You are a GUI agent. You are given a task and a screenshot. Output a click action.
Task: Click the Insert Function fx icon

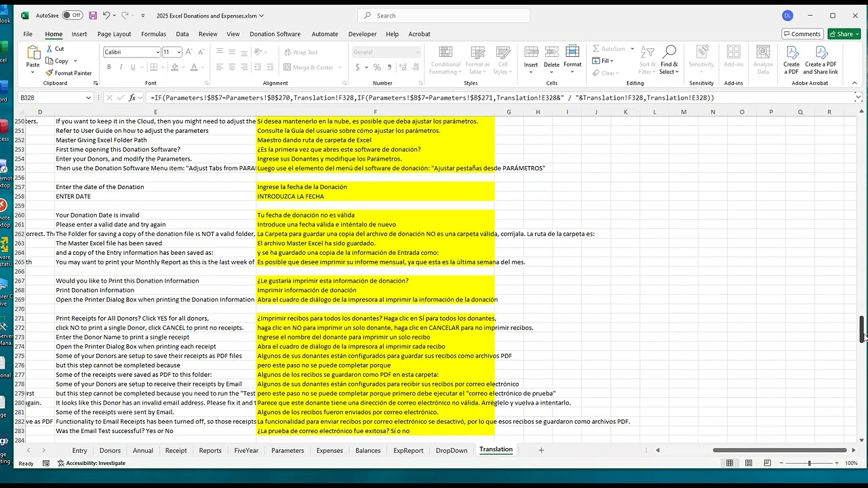(x=133, y=98)
